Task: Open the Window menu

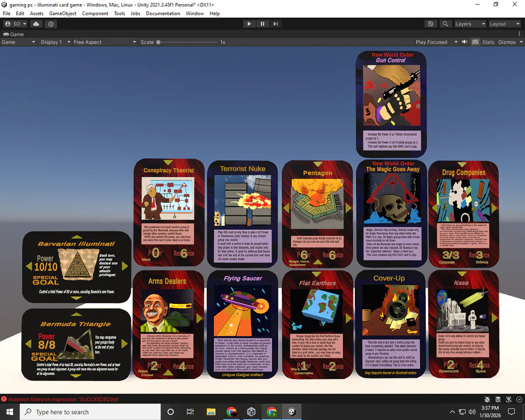Action: [195, 13]
